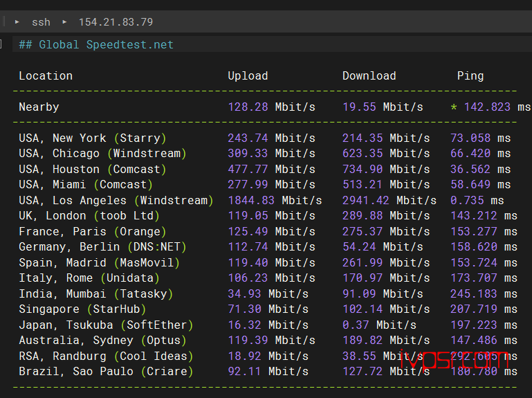Viewport: 532px width, 398px height.
Task: Click the Location column header
Action: coord(46,75)
